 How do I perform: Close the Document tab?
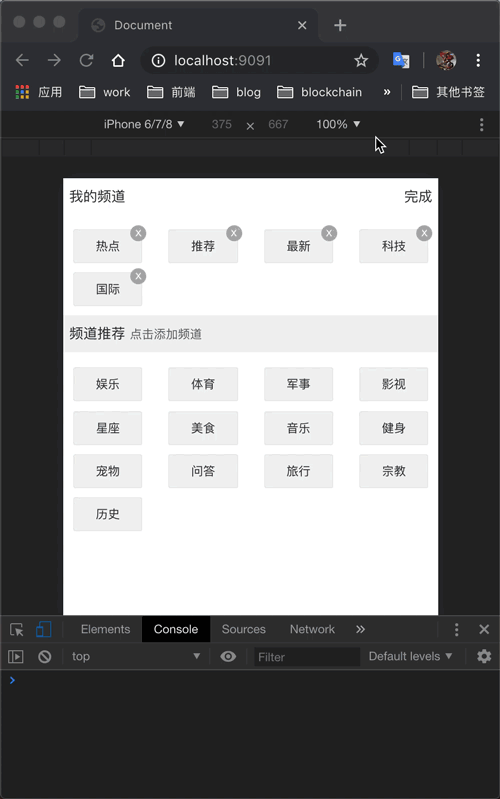point(302,25)
